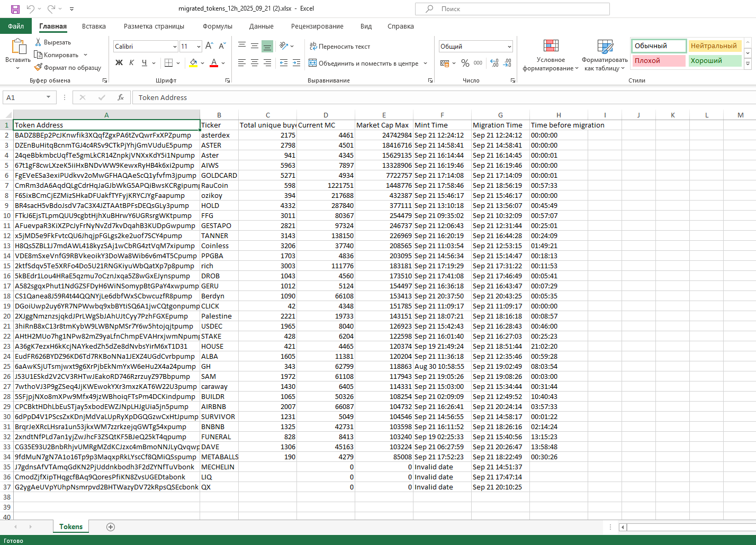This screenshot has height=545, width=756.
Task: Toggle center horizontal text alignment
Action: pos(255,63)
